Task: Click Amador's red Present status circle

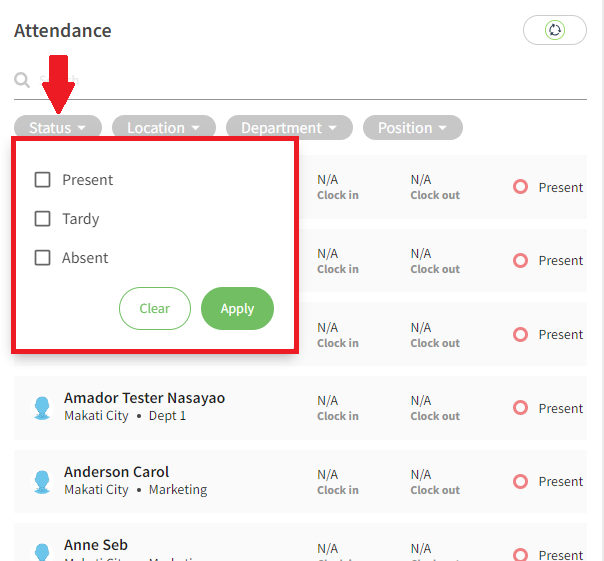Action: [x=520, y=408]
